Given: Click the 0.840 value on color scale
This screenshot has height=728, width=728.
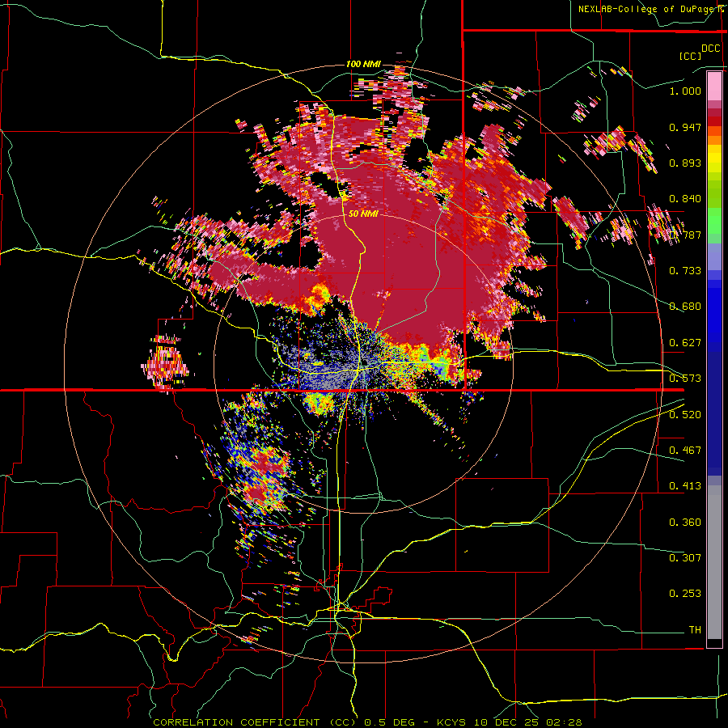Looking at the screenshot, I should point(685,199).
